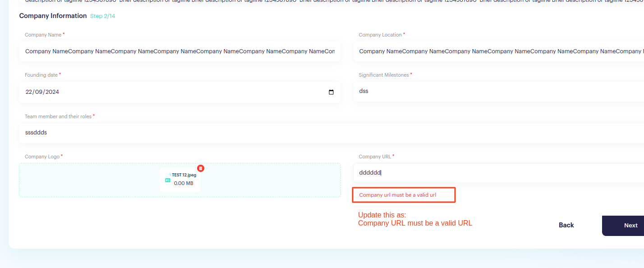Screen dimensions: 644x268
Task: Click the Next button
Action: [x=623, y=225]
